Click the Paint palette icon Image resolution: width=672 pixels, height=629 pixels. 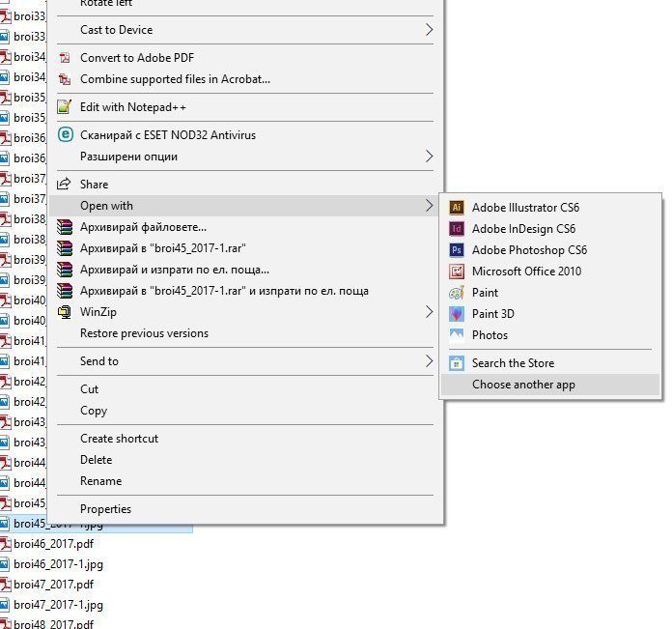(x=457, y=293)
